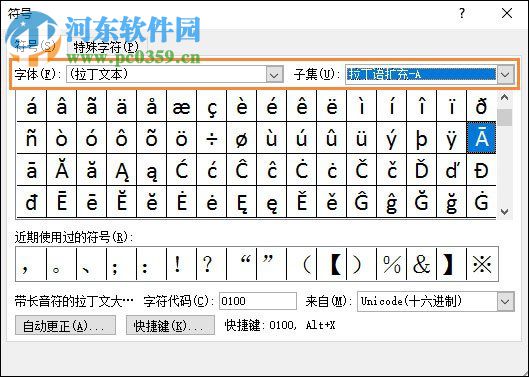Click the symbol grid scrollbar thumb
Screen dimensions: 529x377
coord(504,117)
